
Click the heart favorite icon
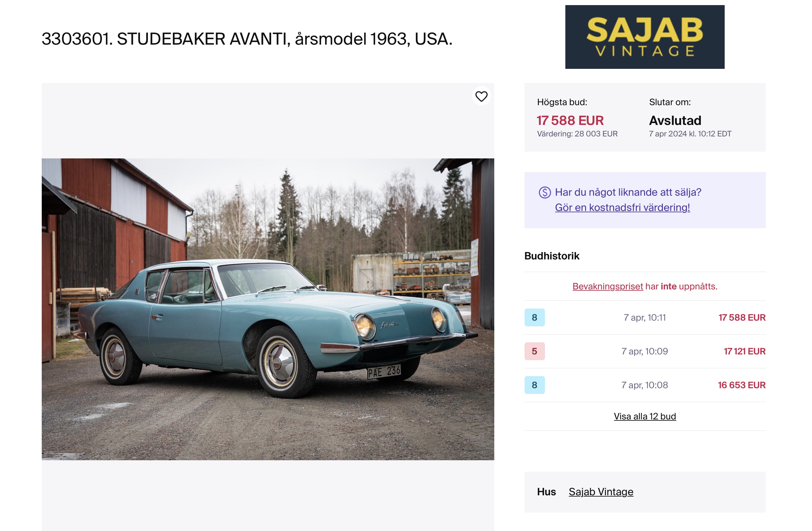pos(481,97)
